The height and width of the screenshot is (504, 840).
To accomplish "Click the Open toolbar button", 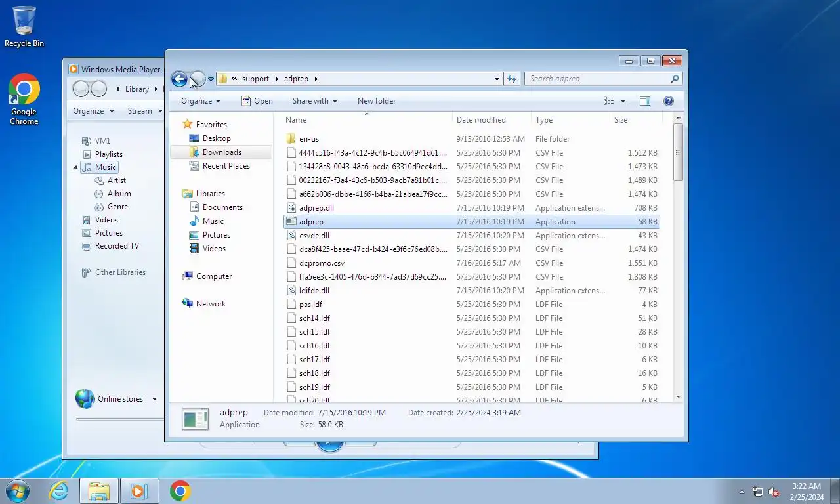I will [x=257, y=101].
